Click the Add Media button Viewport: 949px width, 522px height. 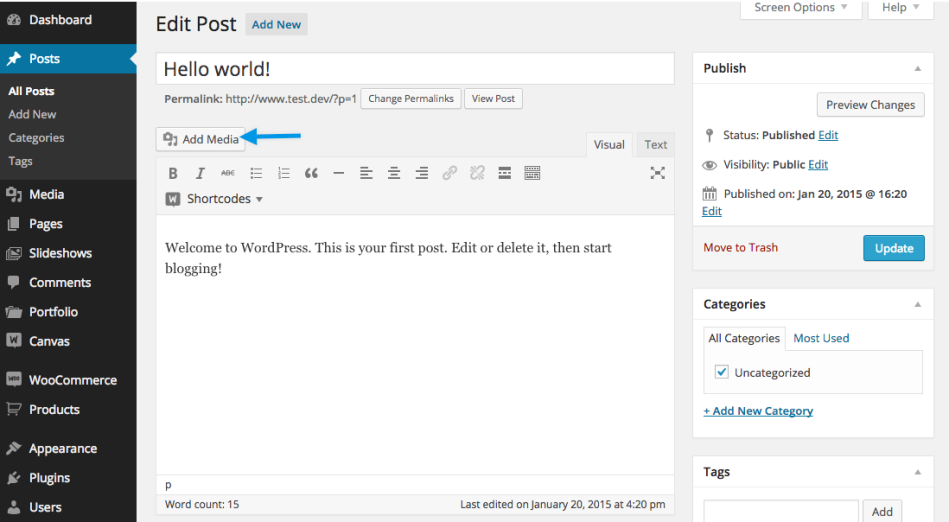pos(201,139)
